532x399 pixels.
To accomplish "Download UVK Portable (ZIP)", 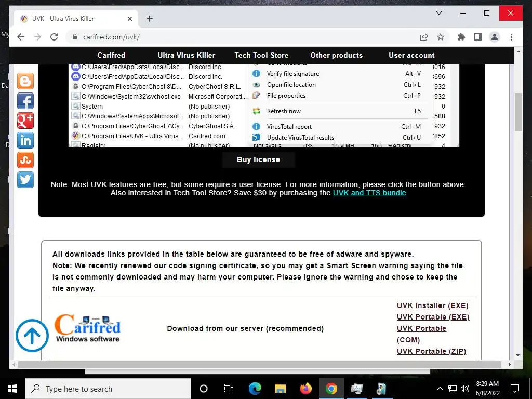I will tap(432, 352).
